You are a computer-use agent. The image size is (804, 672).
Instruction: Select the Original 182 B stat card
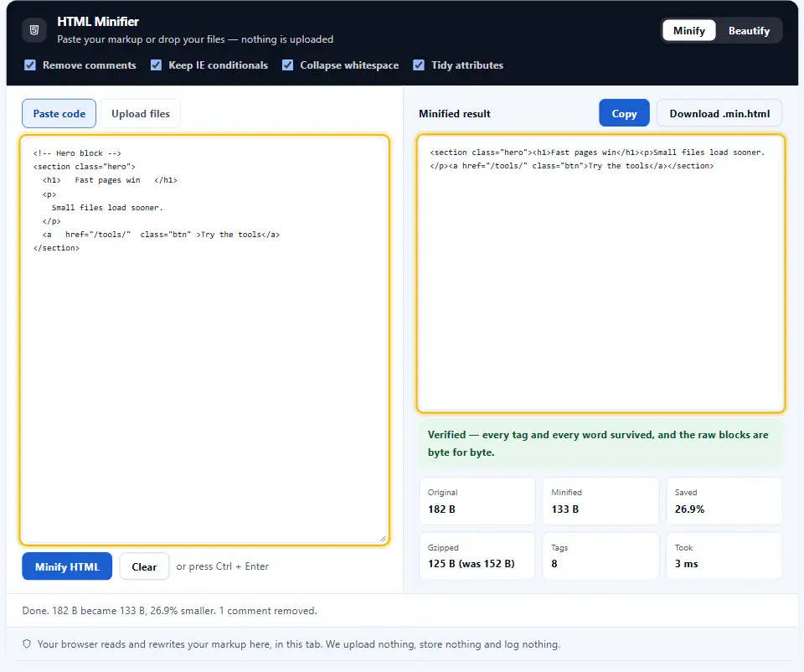click(x=477, y=501)
